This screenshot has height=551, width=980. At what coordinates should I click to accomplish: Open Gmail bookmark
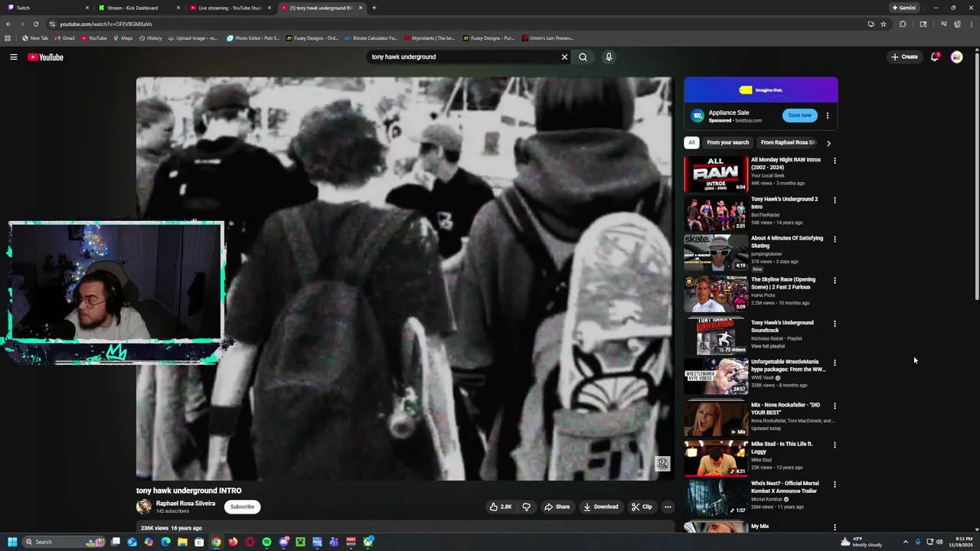tap(64, 37)
